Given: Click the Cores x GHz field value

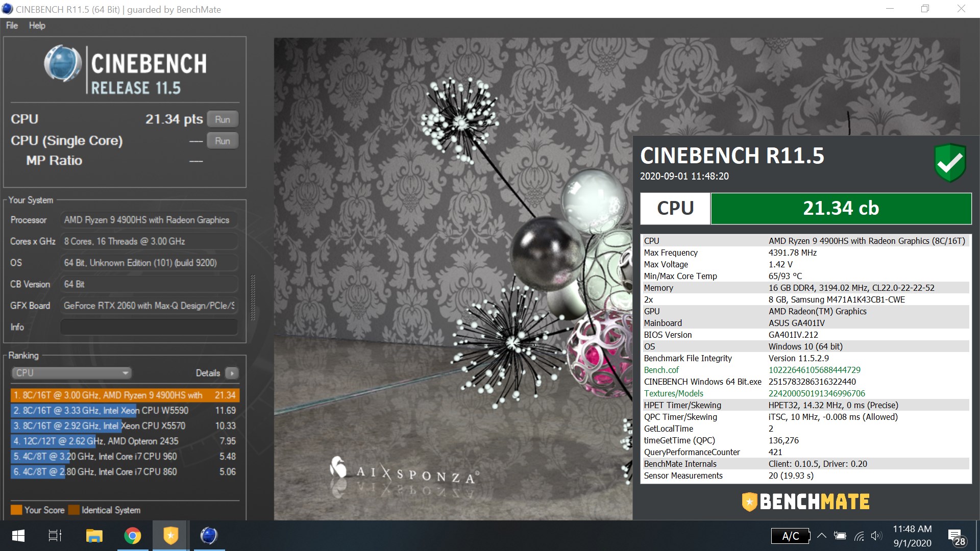Looking at the screenshot, I should pyautogui.click(x=149, y=241).
